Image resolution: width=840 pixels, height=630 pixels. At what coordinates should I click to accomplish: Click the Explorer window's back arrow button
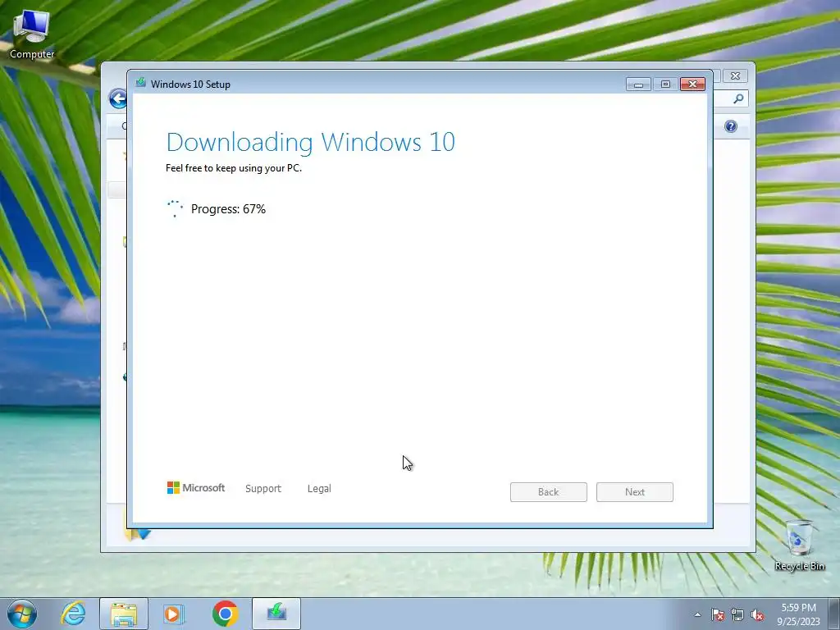[118, 98]
